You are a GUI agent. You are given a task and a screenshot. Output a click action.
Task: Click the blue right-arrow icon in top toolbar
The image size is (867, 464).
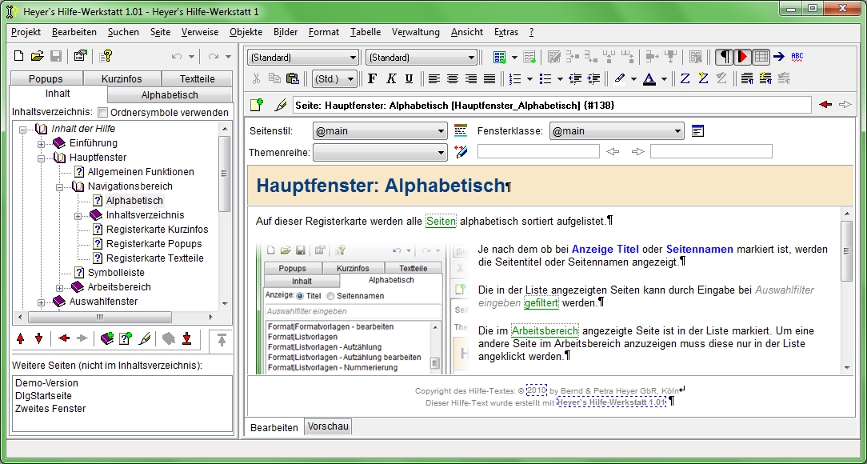pyautogui.click(x=779, y=56)
